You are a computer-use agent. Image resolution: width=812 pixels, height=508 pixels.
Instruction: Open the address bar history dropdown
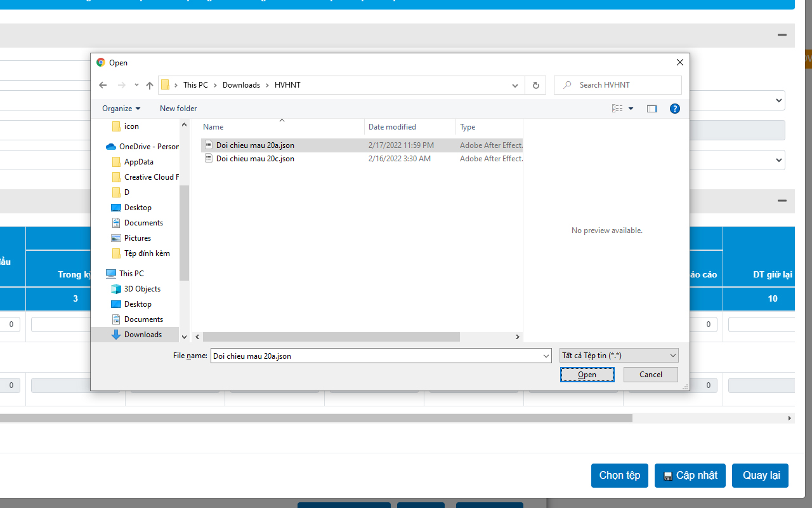[x=514, y=84]
